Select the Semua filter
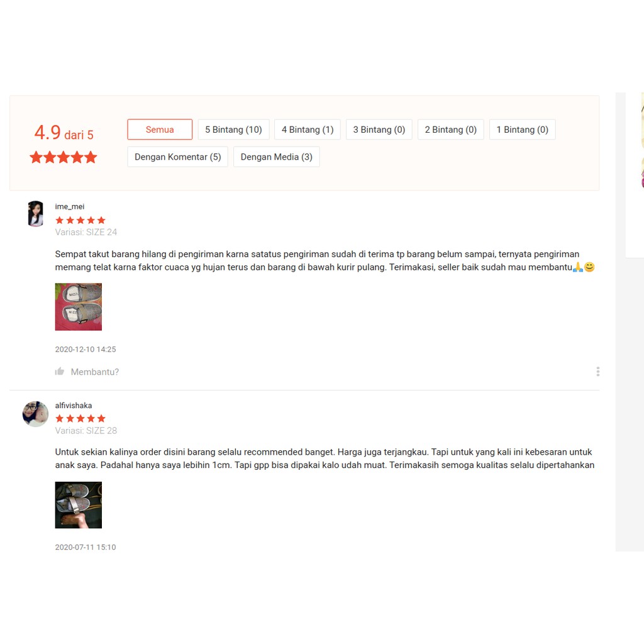644x644 pixels. (160, 130)
